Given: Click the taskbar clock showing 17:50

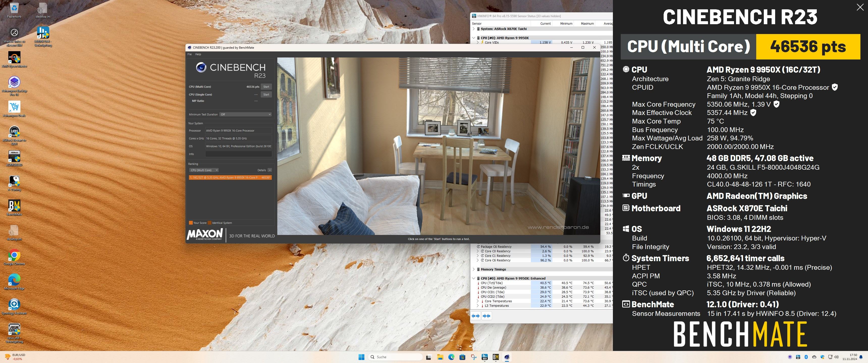Looking at the screenshot, I should (850, 357).
